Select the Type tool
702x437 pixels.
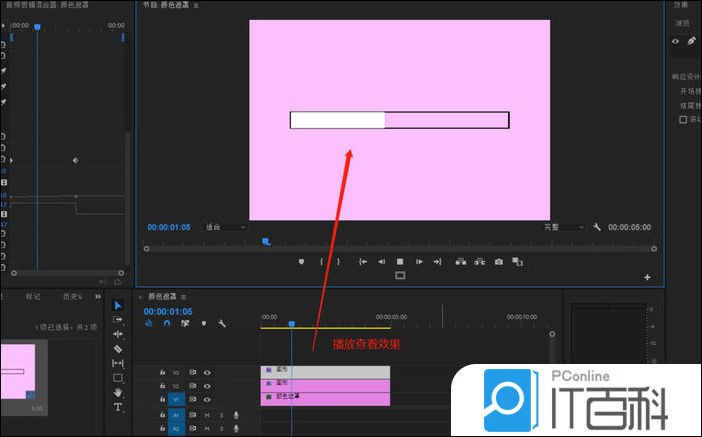point(117,408)
